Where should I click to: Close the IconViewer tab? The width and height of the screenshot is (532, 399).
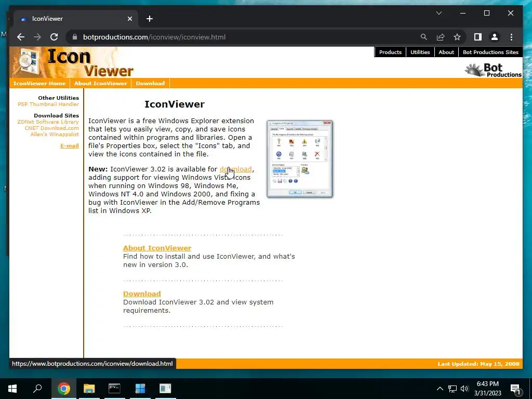click(x=129, y=19)
